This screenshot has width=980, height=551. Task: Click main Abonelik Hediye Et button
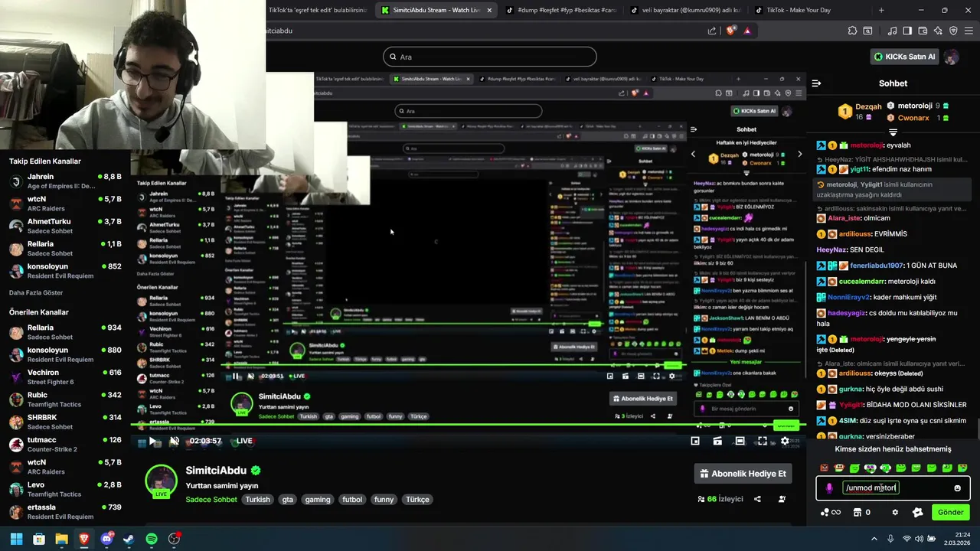(x=743, y=474)
